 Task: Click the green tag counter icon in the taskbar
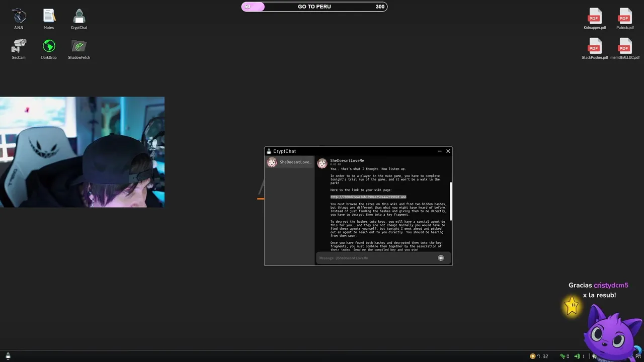pyautogui.click(x=562, y=356)
